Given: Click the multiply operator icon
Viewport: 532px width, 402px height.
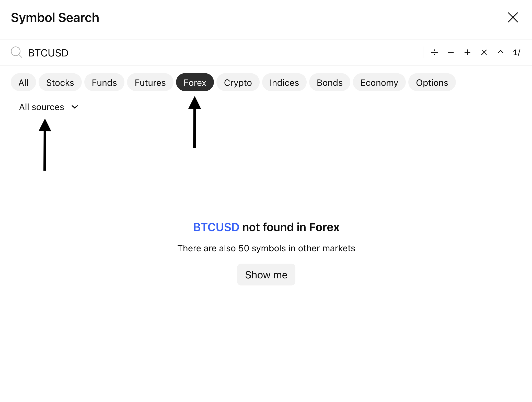Looking at the screenshot, I should tap(484, 52).
